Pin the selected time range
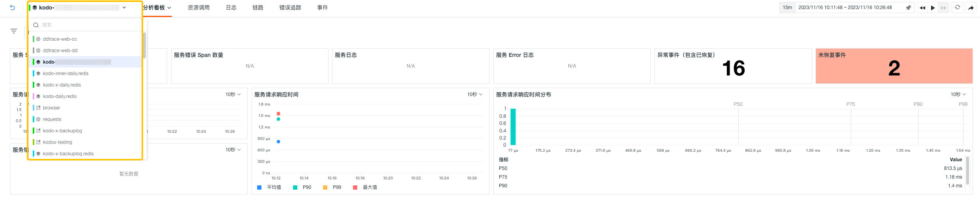The width and height of the screenshot is (980, 198). pos(909,8)
